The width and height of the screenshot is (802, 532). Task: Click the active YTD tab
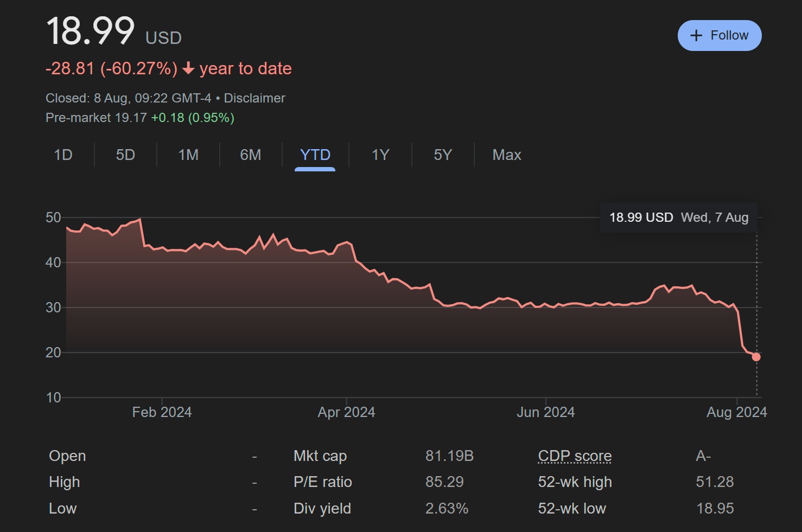point(315,155)
